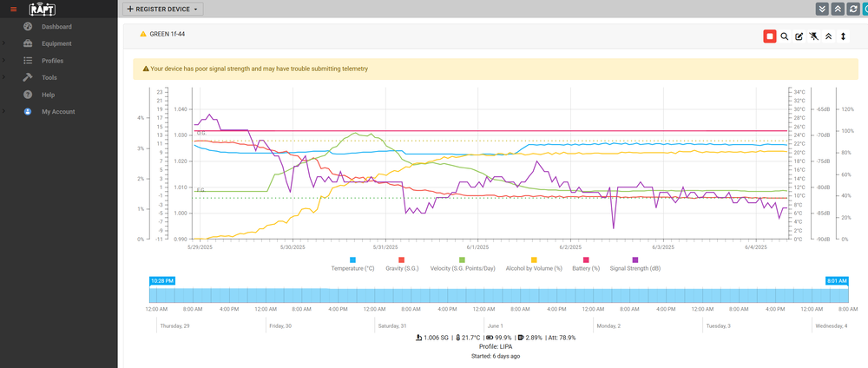Click the refresh icon in top bar
The width and height of the screenshot is (868, 368).
852,9
